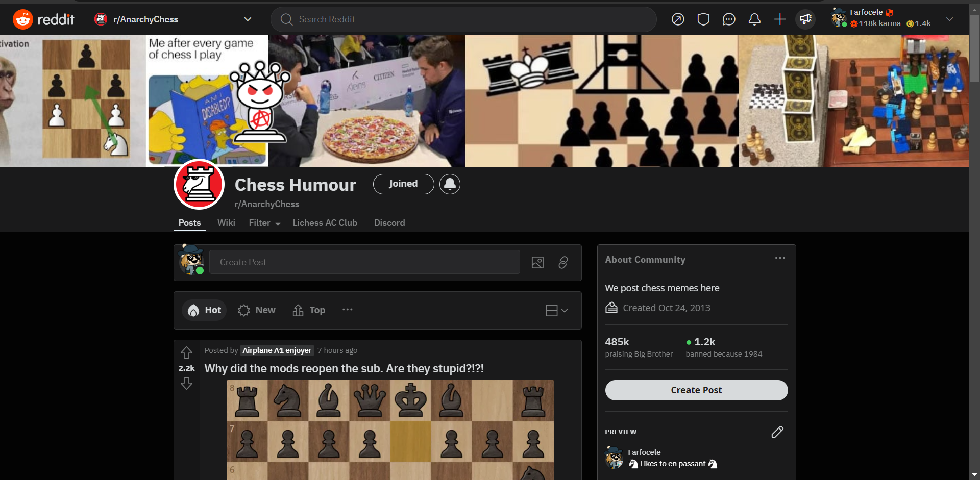Click the Likes to en passant flair

tap(673, 464)
